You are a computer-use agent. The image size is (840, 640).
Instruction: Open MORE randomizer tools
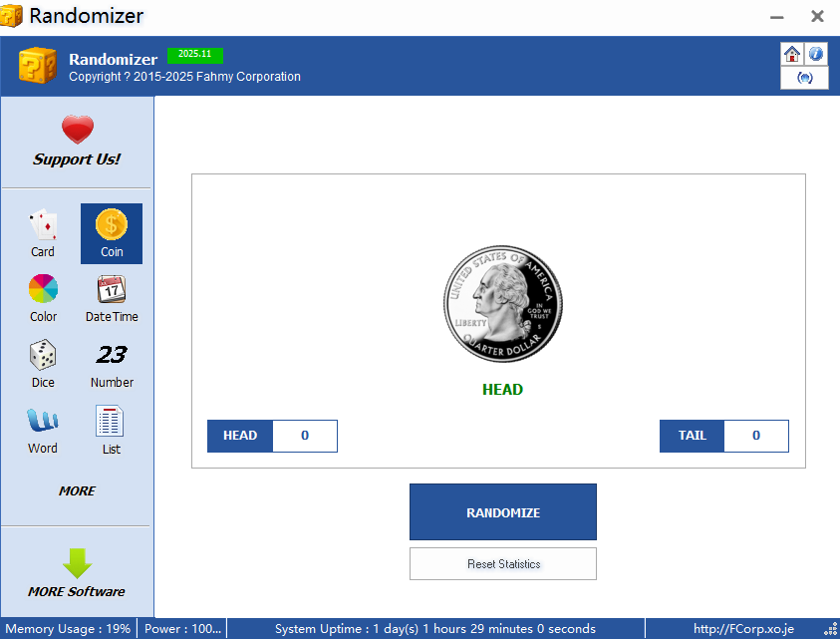76,490
